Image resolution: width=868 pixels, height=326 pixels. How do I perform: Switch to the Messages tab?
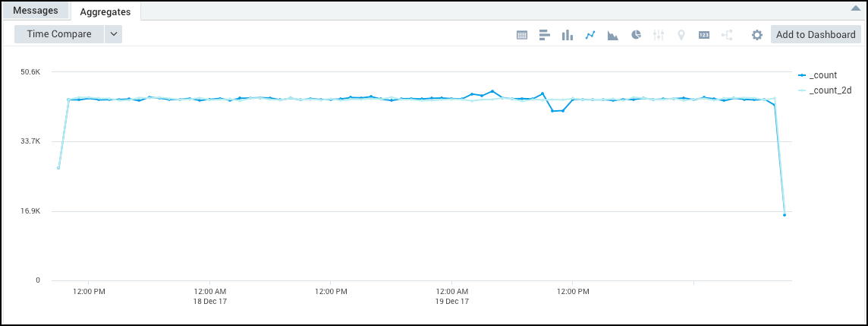tap(36, 11)
